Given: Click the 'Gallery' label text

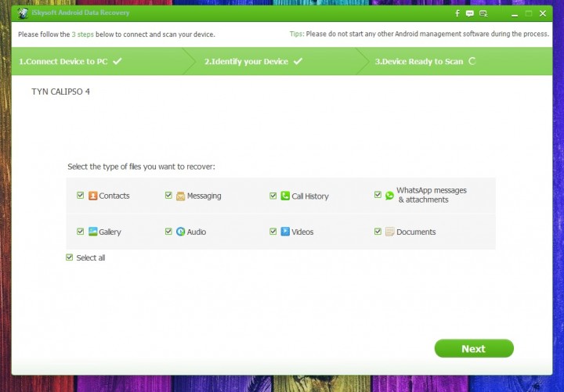Looking at the screenshot, I should pos(110,232).
